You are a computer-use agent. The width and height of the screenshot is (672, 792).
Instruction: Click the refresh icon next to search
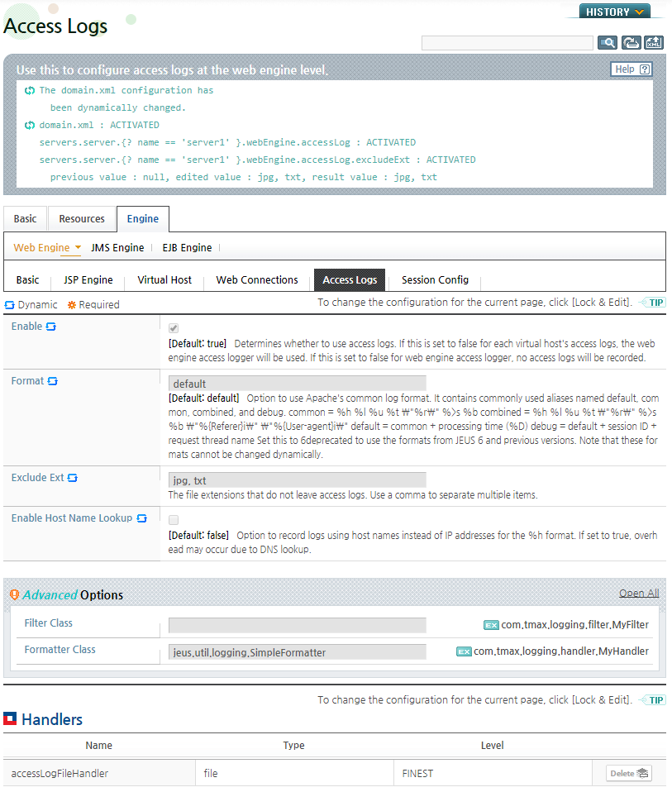point(631,43)
